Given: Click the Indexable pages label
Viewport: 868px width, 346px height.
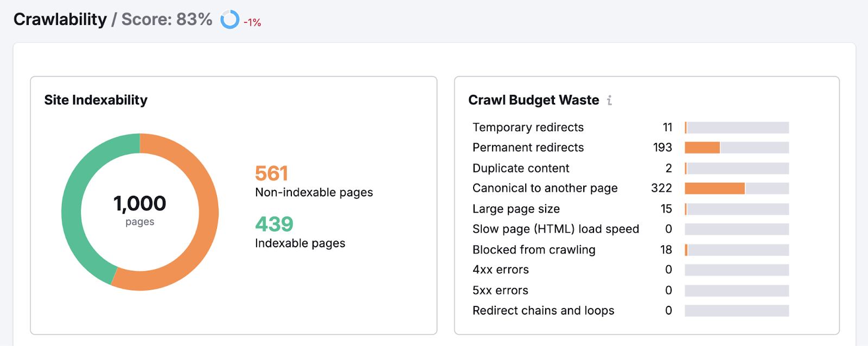Looking at the screenshot, I should (x=300, y=244).
